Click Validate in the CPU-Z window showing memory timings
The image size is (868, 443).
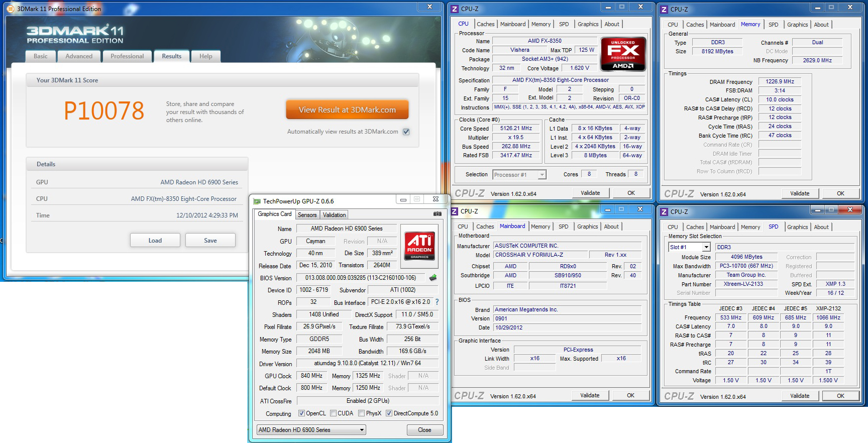click(800, 193)
